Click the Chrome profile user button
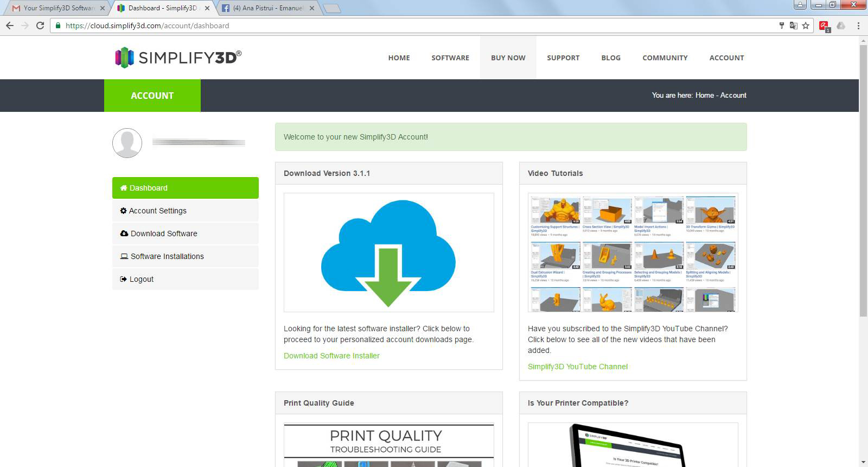The height and width of the screenshot is (467, 868). click(x=800, y=5)
